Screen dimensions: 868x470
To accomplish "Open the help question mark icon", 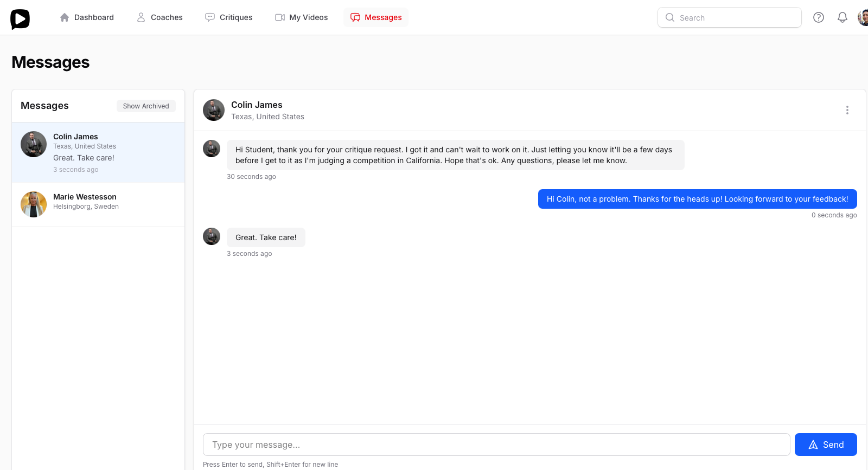I will pyautogui.click(x=819, y=17).
